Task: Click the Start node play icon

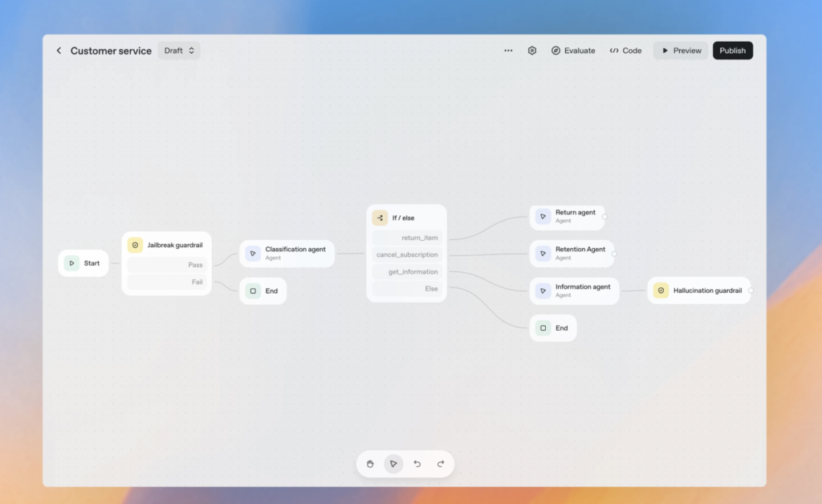Action: click(71, 263)
